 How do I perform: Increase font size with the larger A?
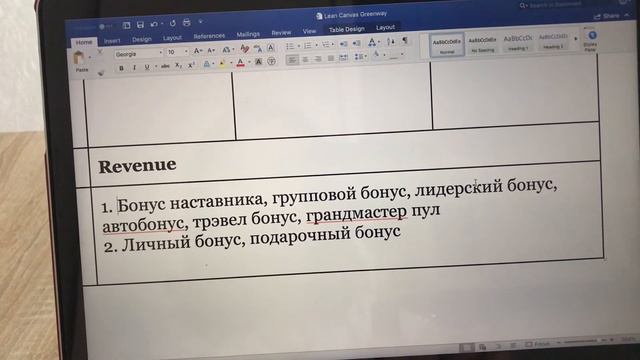[197, 51]
